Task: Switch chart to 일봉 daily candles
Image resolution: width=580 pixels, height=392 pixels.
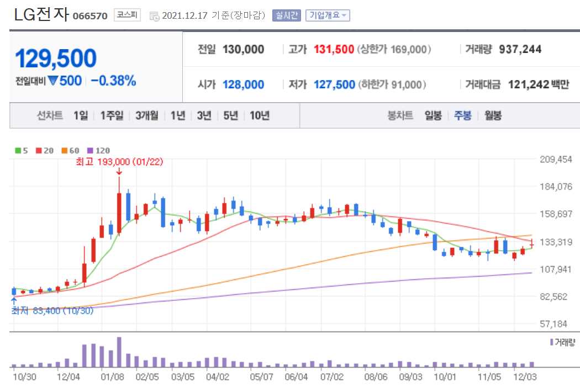Action: (x=434, y=115)
